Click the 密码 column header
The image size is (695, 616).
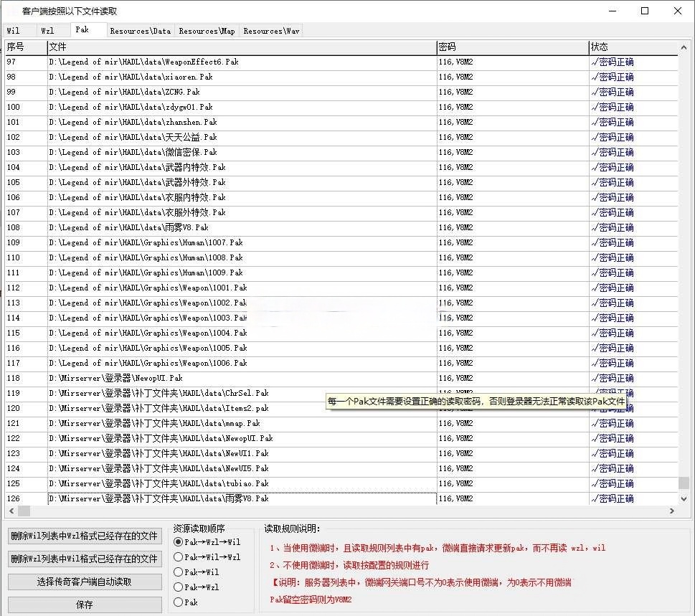tap(514, 47)
